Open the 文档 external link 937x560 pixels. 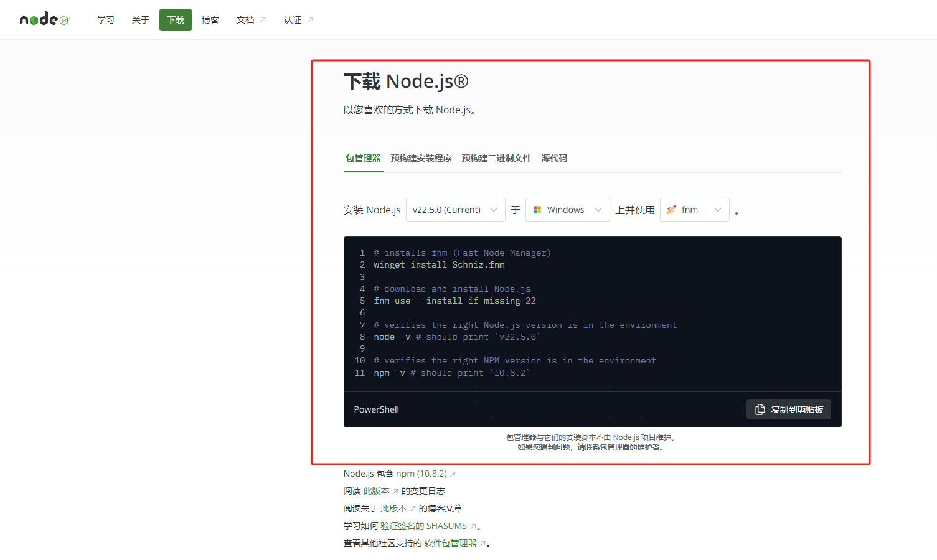click(x=252, y=20)
